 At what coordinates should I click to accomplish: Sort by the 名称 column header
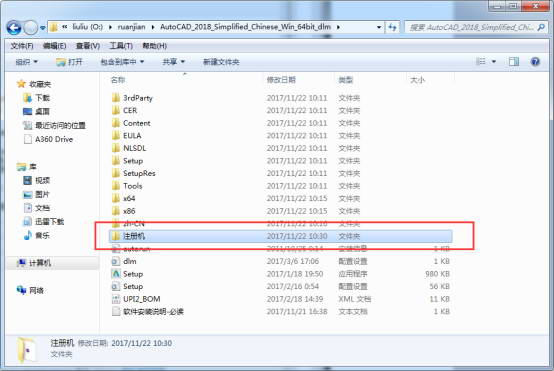point(118,80)
